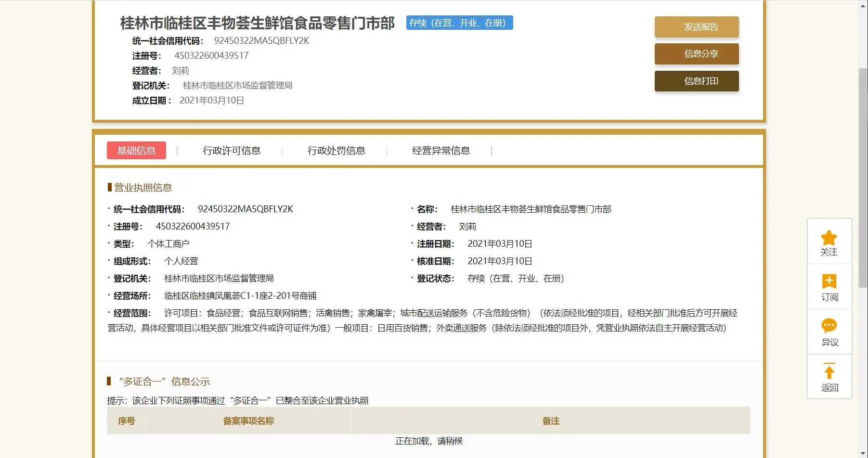The width and height of the screenshot is (868, 458).
Task: Click the large company name title at top
Action: (x=258, y=23)
